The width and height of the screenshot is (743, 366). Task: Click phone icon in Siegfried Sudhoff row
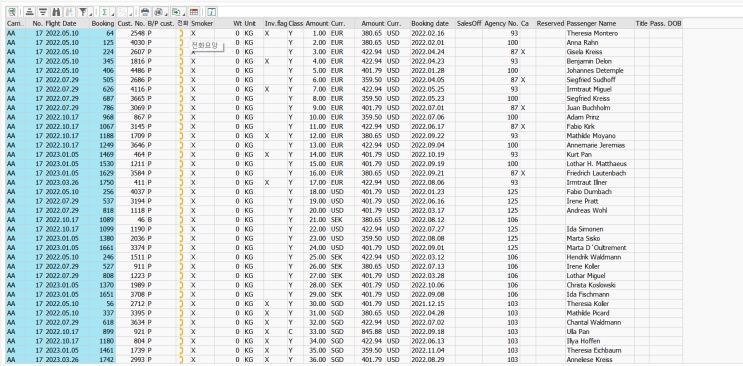(x=181, y=80)
